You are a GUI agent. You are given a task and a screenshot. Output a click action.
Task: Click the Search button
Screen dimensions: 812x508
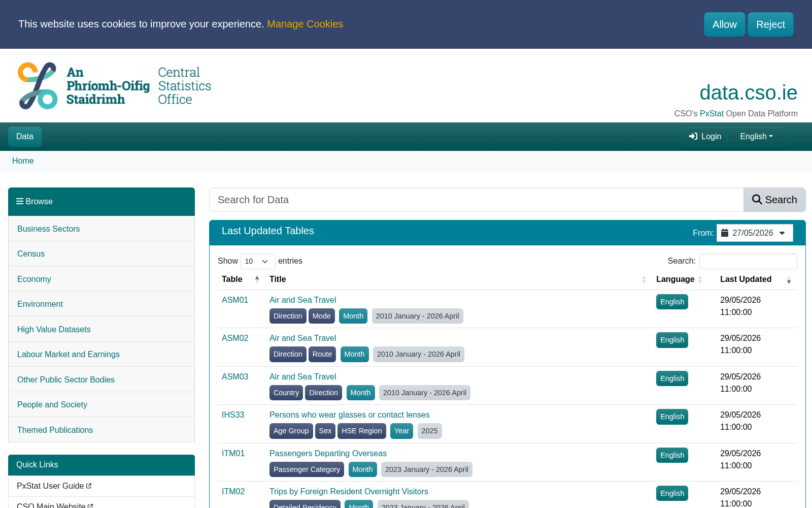click(x=774, y=200)
